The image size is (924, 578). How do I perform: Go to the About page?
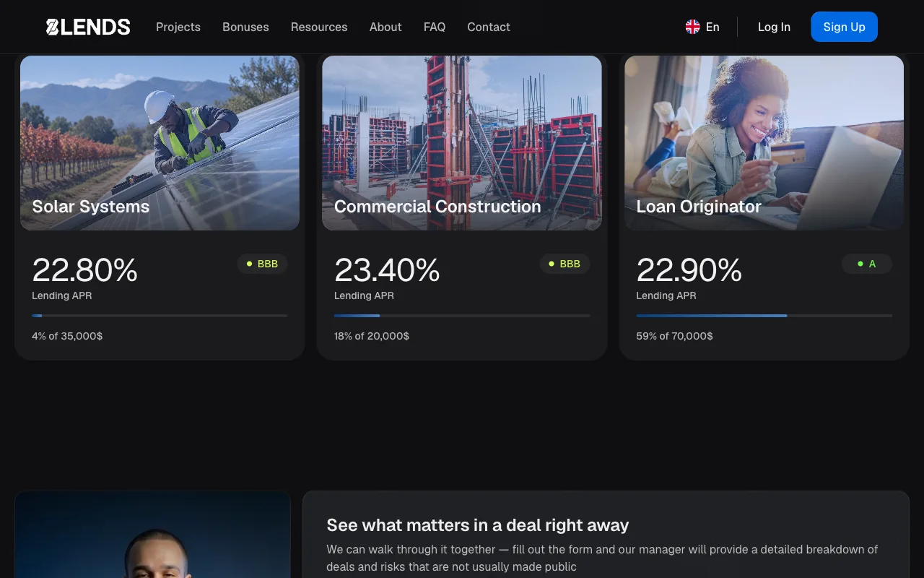tap(385, 27)
